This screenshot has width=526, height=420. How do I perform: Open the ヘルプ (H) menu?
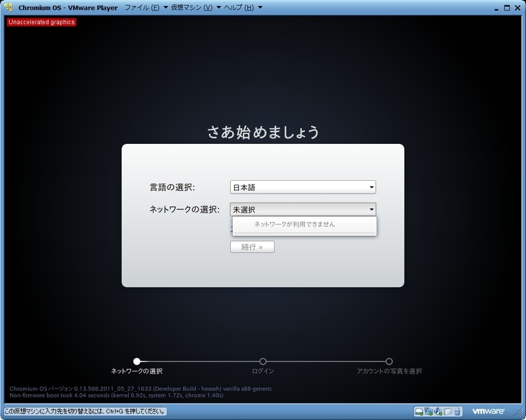[239, 7]
